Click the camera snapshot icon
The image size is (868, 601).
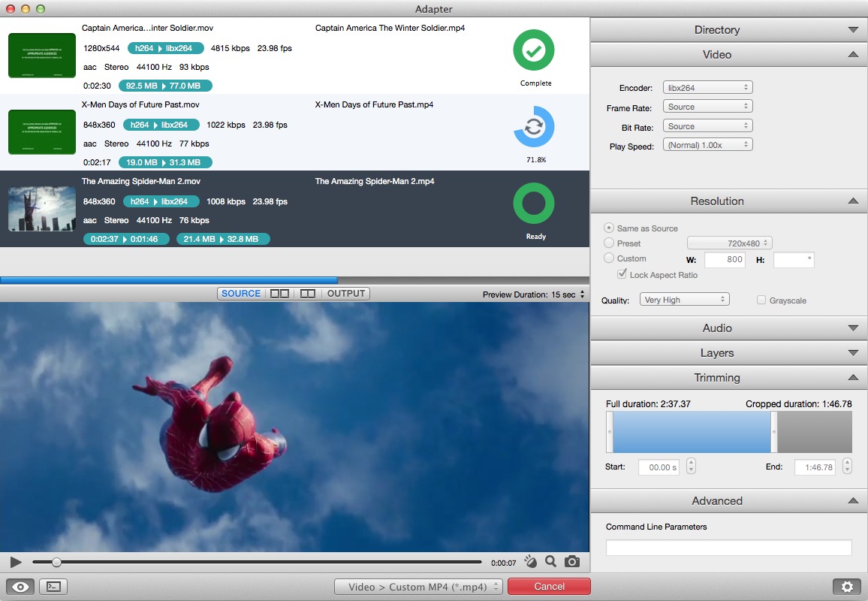click(x=571, y=561)
